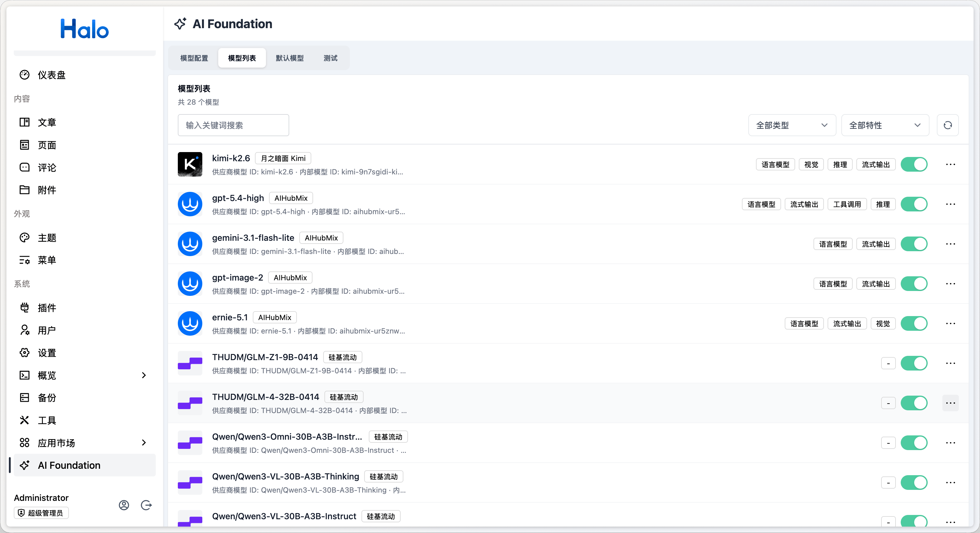Open more options for ernie-5.1
Image resolution: width=980 pixels, height=533 pixels.
click(x=950, y=323)
